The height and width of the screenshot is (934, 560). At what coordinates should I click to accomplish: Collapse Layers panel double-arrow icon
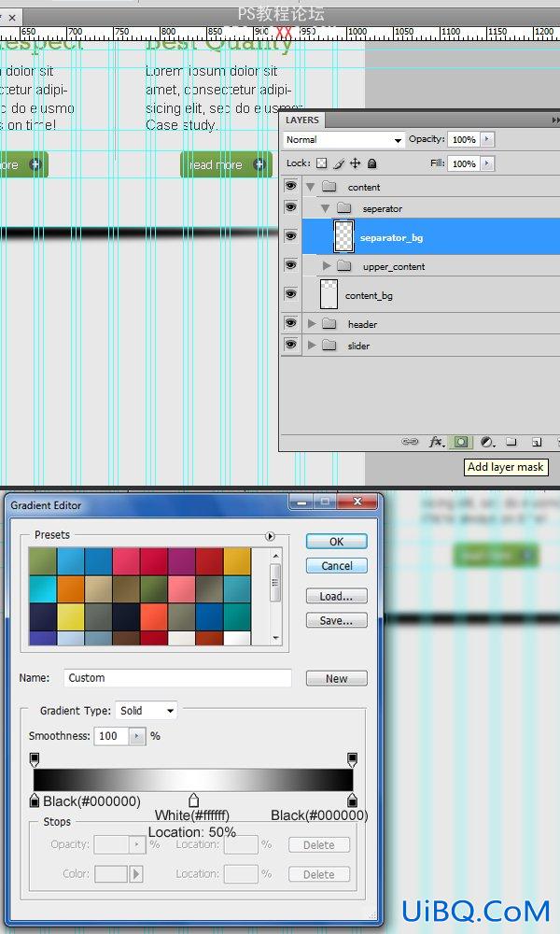coord(556,120)
